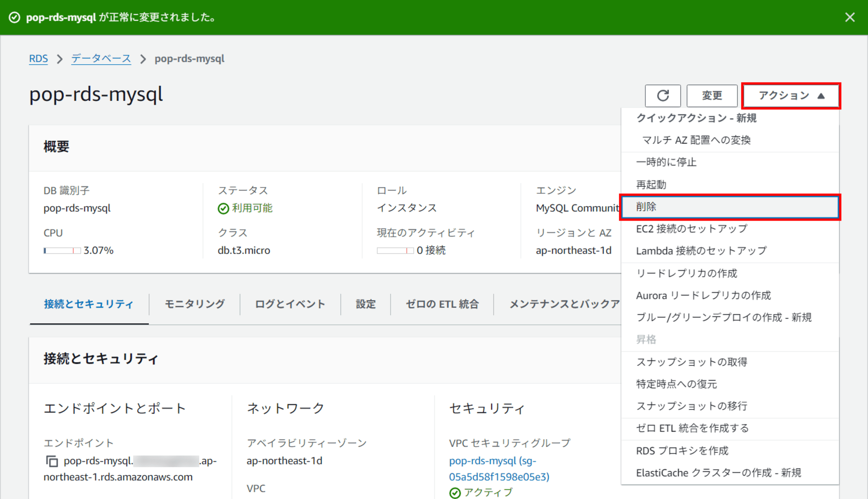The image size is (868, 499).
Task: Switch to the 設定 tab
Action: (365, 304)
